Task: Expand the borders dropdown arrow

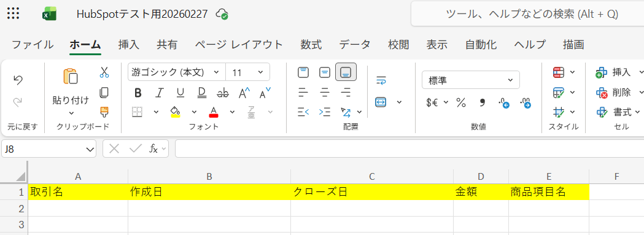Action: 156,112
